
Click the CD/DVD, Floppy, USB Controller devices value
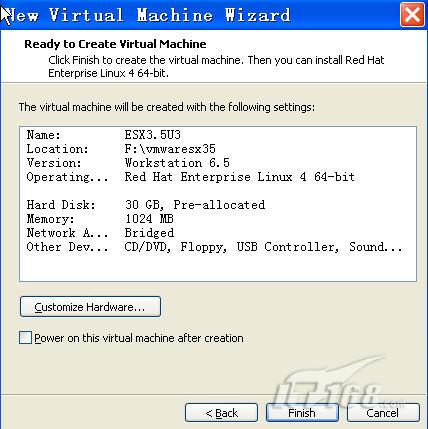click(263, 247)
